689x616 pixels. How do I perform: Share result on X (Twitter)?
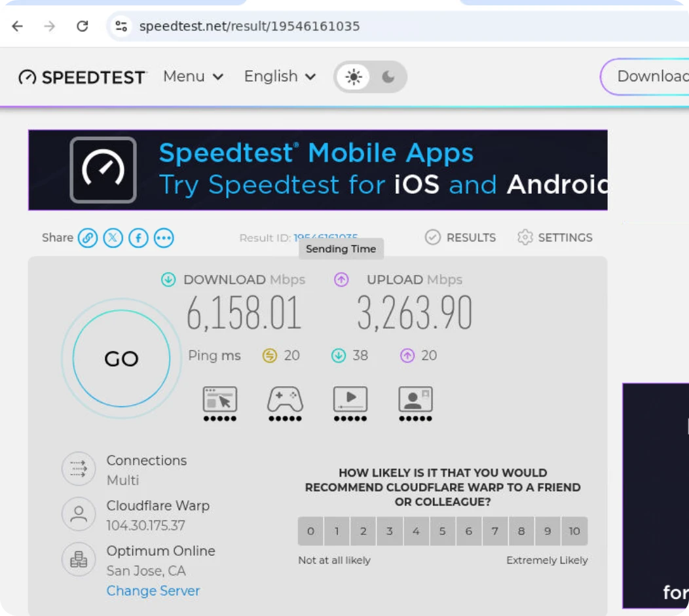click(113, 238)
